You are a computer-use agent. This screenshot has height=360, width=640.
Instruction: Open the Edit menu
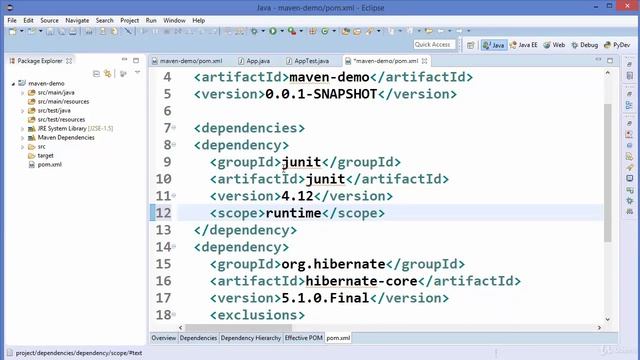[28, 20]
